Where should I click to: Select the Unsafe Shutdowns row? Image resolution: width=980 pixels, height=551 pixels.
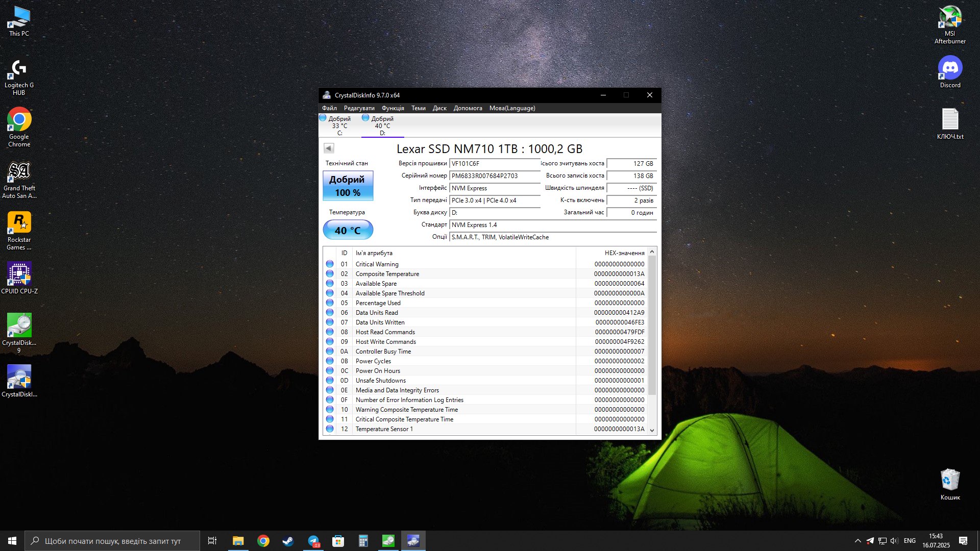pos(485,381)
